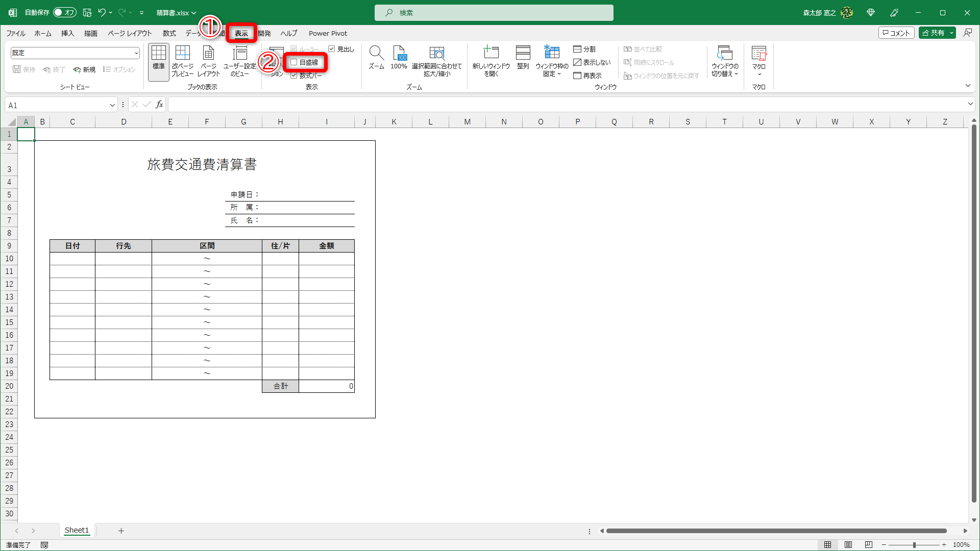
Task: Split the window with 分割
Action: pyautogui.click(x=585, y=49)
